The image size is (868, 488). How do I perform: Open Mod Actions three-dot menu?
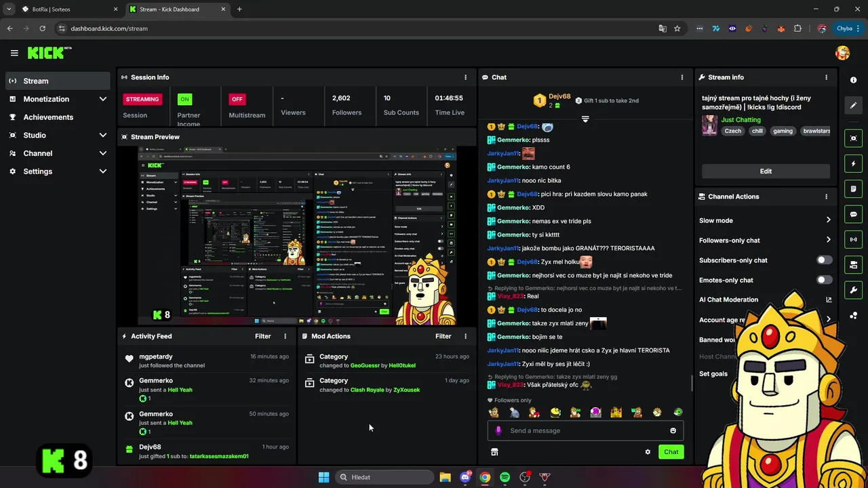click(x=465, y=336)
